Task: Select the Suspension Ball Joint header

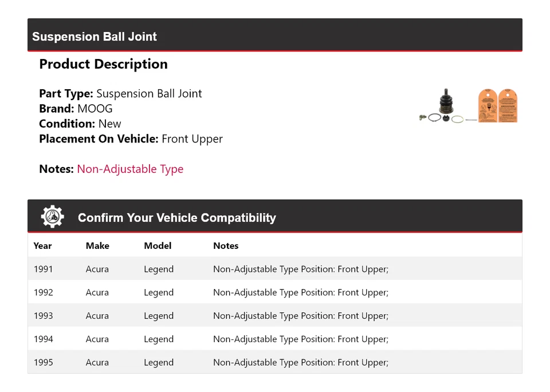Action: point(95,37)
